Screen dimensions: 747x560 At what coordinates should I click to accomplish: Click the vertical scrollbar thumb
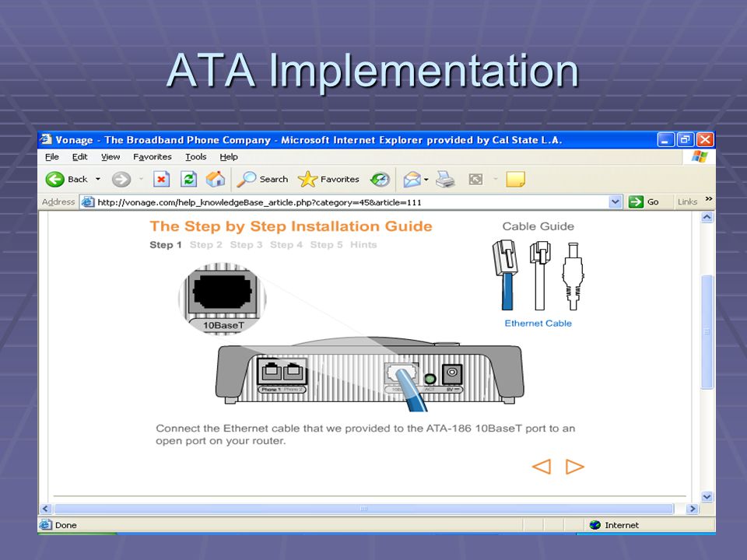pos(707,332)
